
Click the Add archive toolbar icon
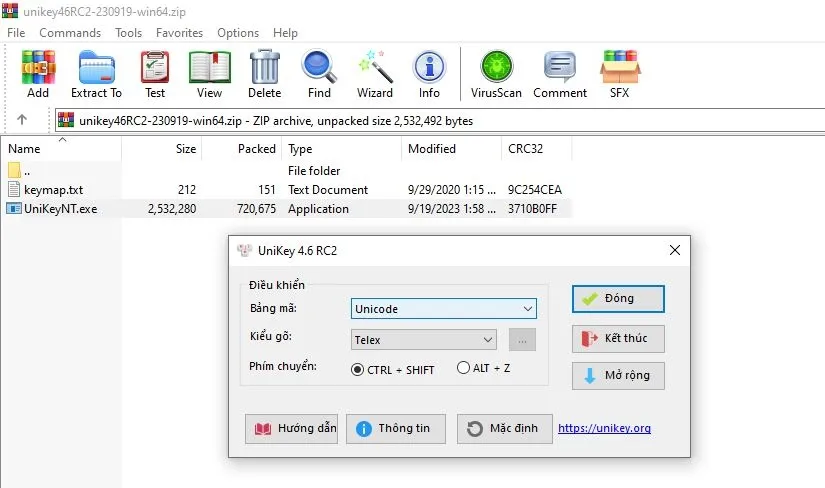(38, 75)
